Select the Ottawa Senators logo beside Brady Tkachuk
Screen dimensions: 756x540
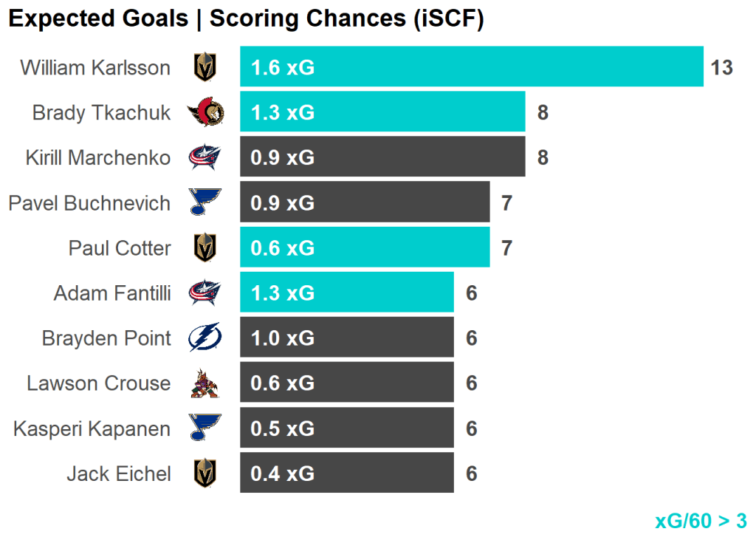point(205,112)
